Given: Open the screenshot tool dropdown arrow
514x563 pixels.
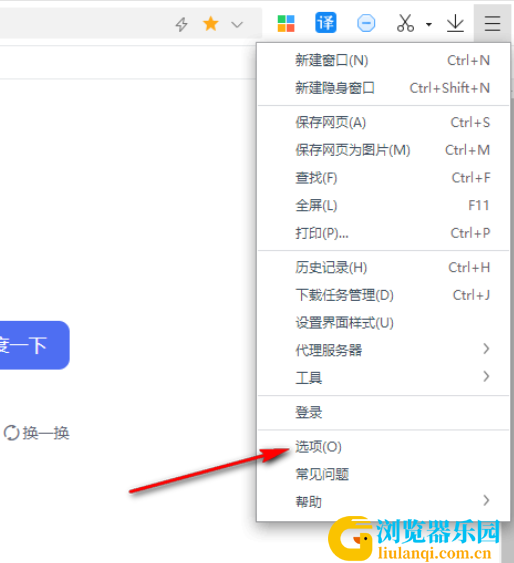Looking at the screenshot, I should (x=429, y=25).
